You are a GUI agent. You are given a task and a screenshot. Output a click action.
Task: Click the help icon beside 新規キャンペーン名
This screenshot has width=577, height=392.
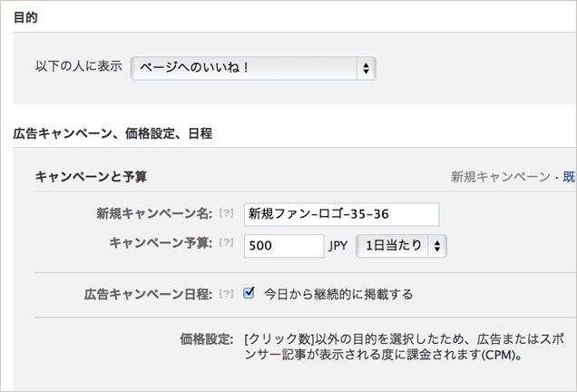pyautogui.click(x=227, y=214)
